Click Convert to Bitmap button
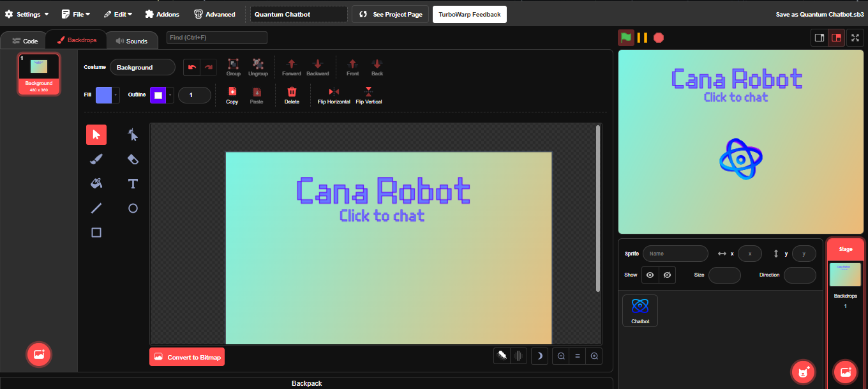The image size is (868, 389). (187, 357)
